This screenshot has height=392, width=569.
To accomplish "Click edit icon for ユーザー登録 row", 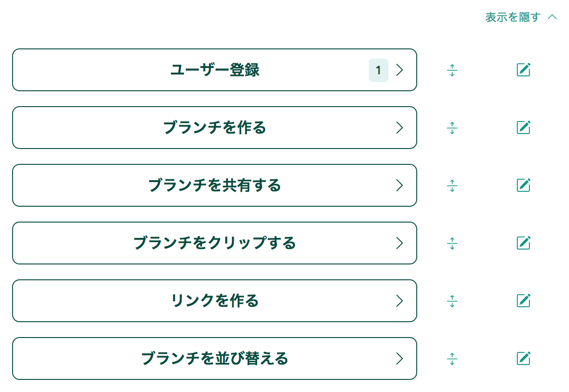I will 523,70.
